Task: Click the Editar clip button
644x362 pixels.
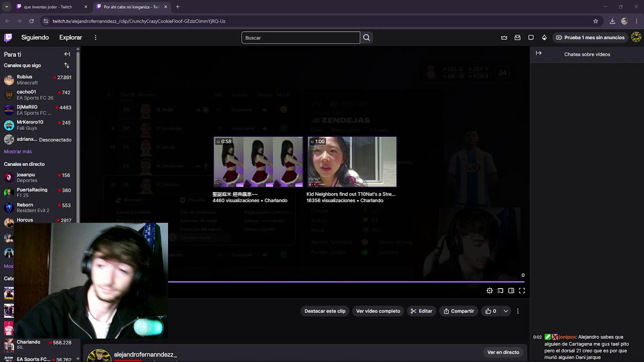Action: (421, 311)
